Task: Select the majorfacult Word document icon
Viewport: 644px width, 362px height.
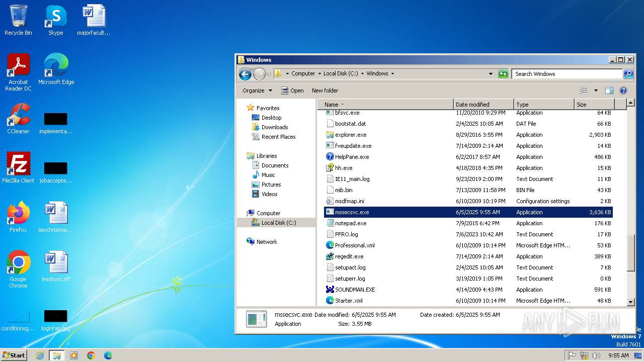Action: tap(94, 20)
